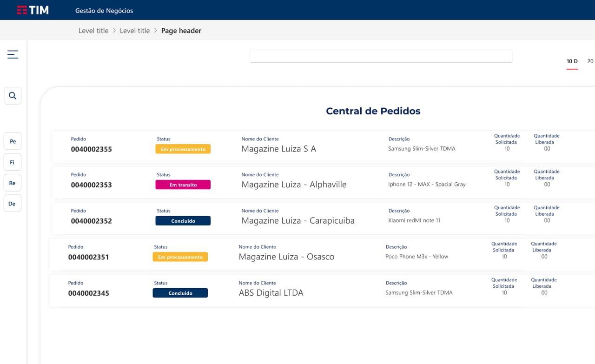Click client name ABS Digital LTDA

271,293
